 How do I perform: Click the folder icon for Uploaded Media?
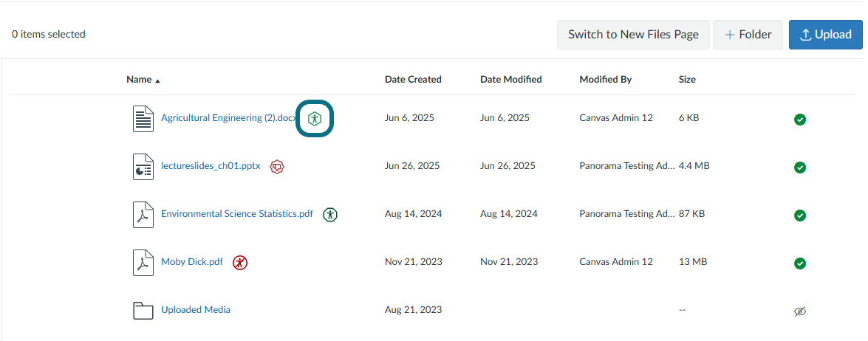pyautogui.click(x=143, y=310)
